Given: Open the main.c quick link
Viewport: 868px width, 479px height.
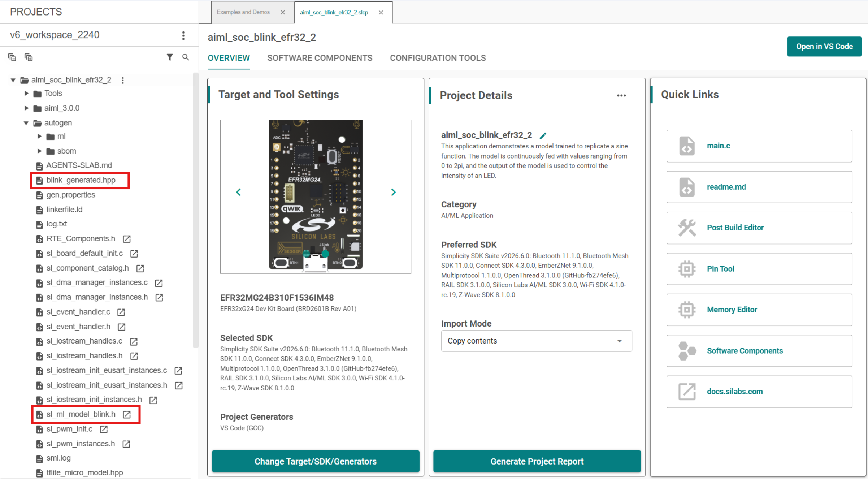Looking at the screenshot, I should 759,146.
